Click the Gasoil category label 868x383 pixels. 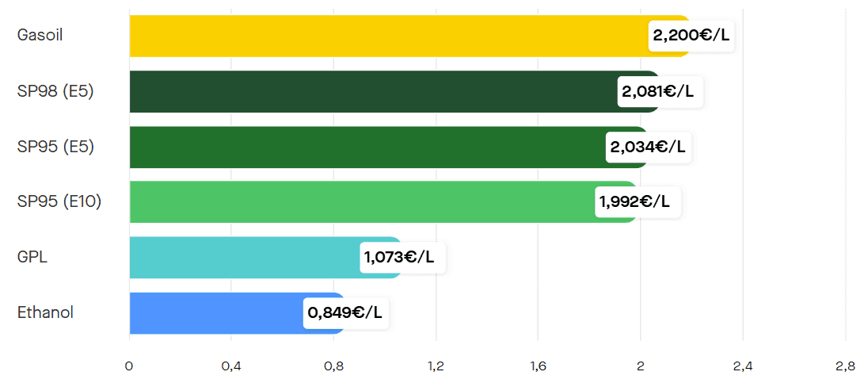(x=40, y=36)
